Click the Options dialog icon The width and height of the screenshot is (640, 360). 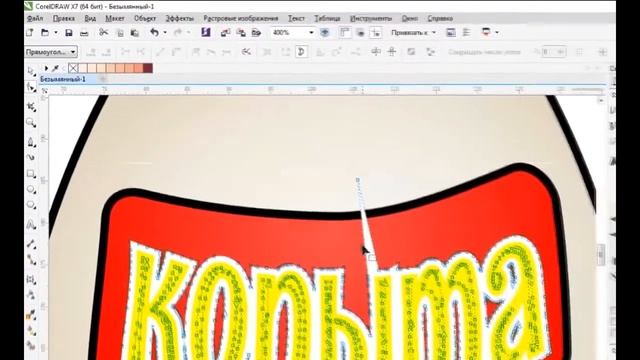(x=451, y=33)
